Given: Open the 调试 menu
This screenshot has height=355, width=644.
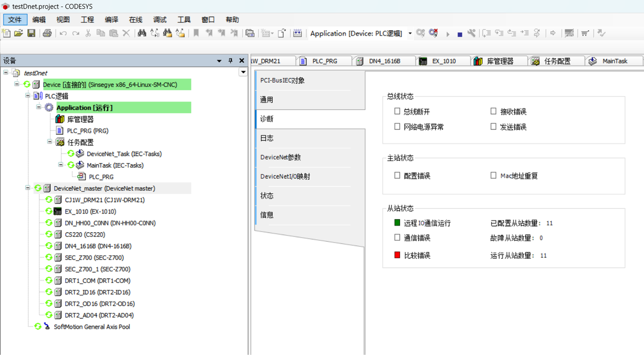Looking at the screenshot, I should click(x=160, y=20).
